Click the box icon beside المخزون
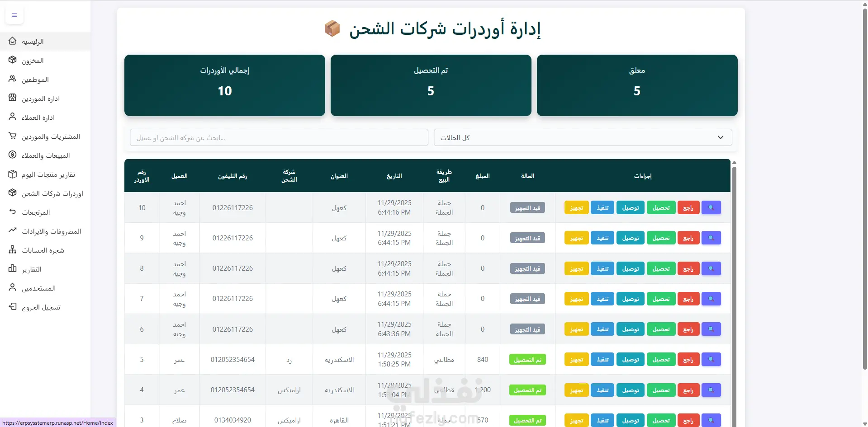The height and width of the screenshot is (427, 868). click(x=13, y=60)
